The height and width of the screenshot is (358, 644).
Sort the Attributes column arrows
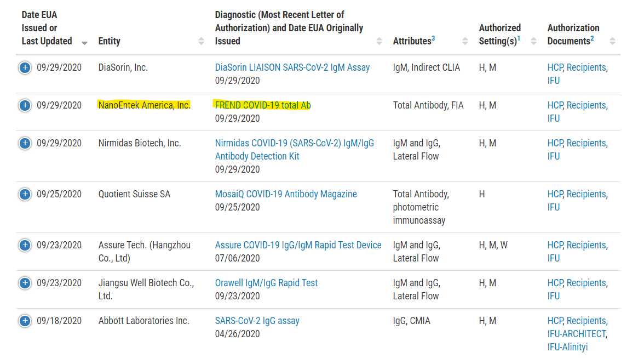click(465, 41)
